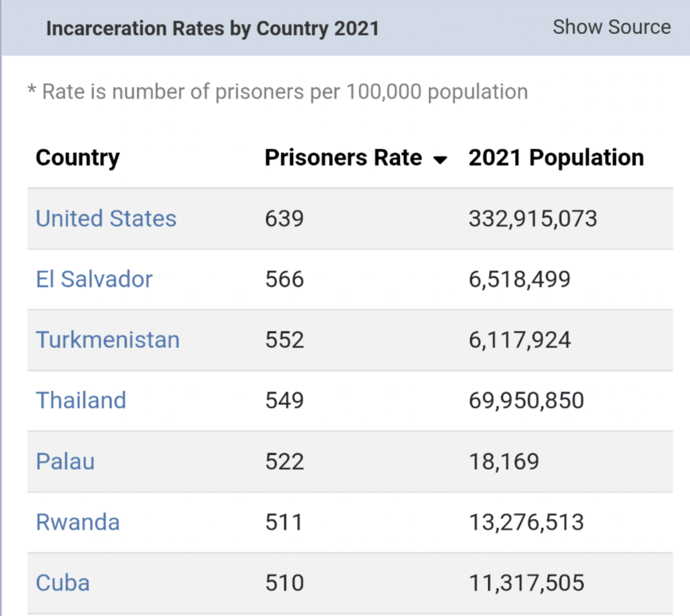
Task: Click Palau's population value 18,169
Action: 504,461
